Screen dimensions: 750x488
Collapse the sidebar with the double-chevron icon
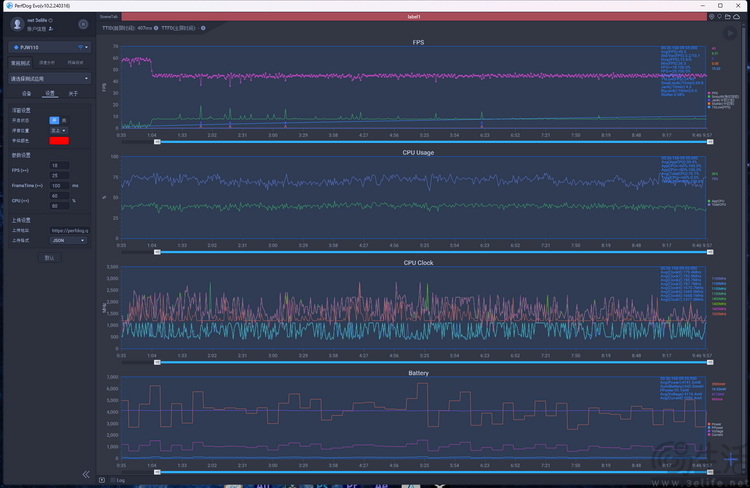pos(86,474)
